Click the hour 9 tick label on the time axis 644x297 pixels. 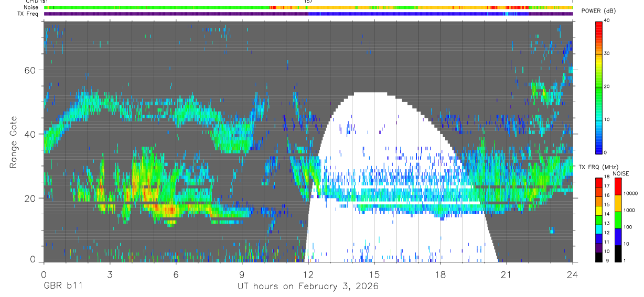(x=242, y=274)
